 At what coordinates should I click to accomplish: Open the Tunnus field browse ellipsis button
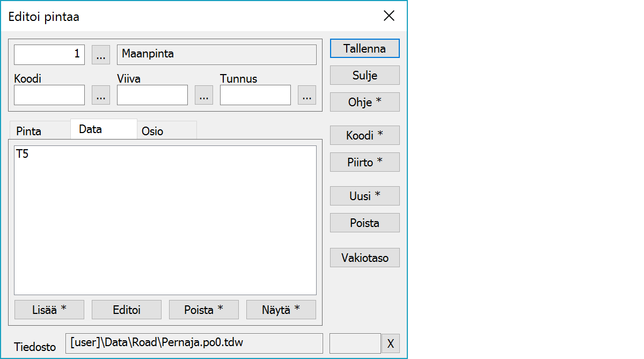(x=306, y=96)
